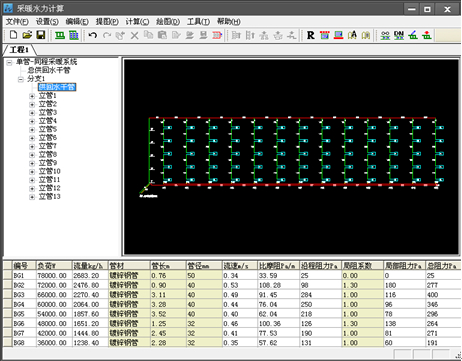Screen dimensions: 462x361
Task: Open the 计算(C) menu
Action: tap(137, 22)
